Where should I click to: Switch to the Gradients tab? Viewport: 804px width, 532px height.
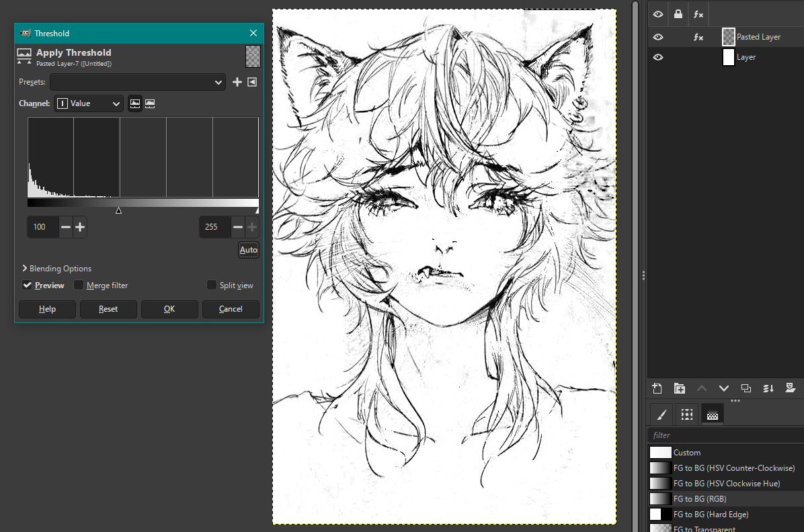tap(713, 414)
